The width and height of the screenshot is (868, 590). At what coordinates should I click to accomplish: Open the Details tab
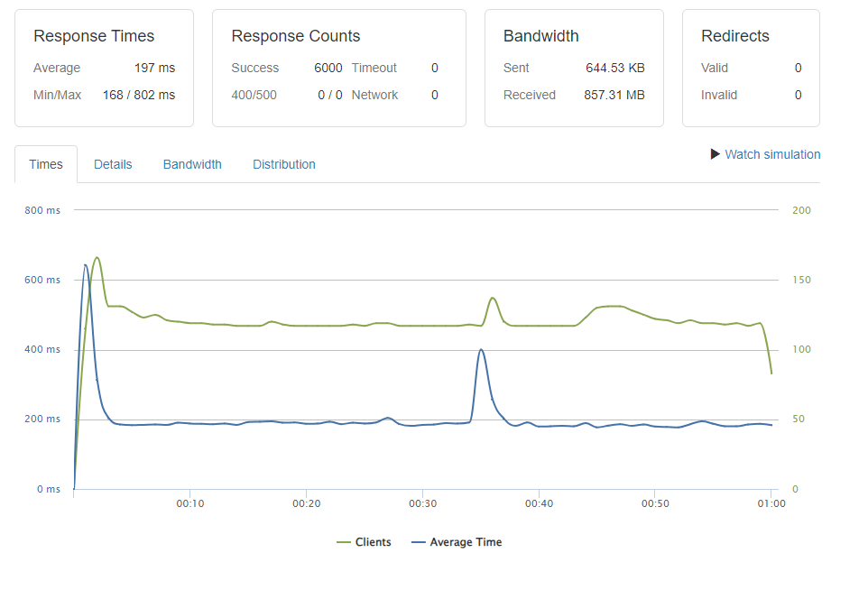113,164
